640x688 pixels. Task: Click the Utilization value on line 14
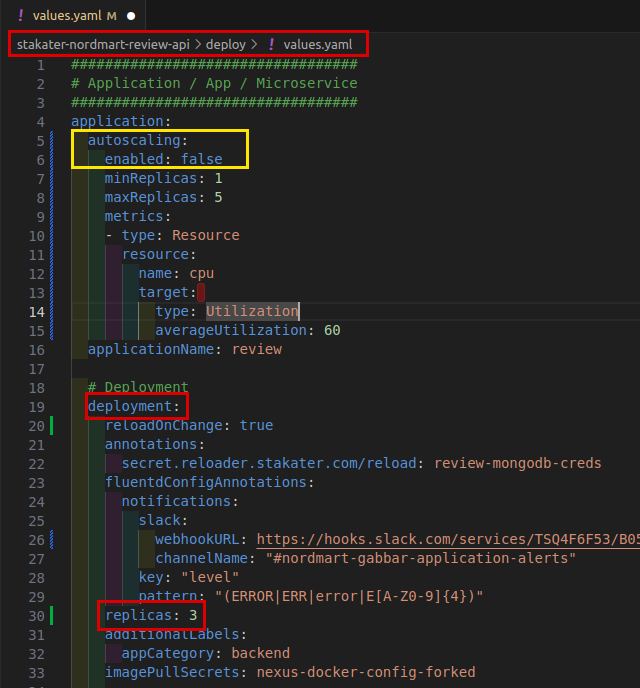(251, 311)
